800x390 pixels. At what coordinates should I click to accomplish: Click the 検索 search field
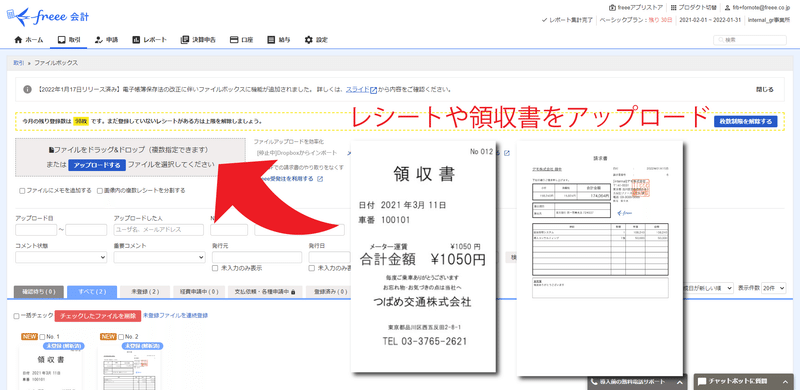point(749,40)
